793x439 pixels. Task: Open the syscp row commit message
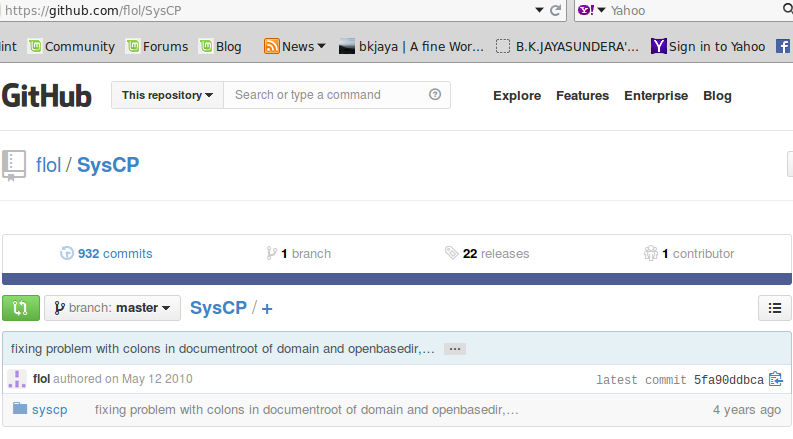(x=306, y=410)
